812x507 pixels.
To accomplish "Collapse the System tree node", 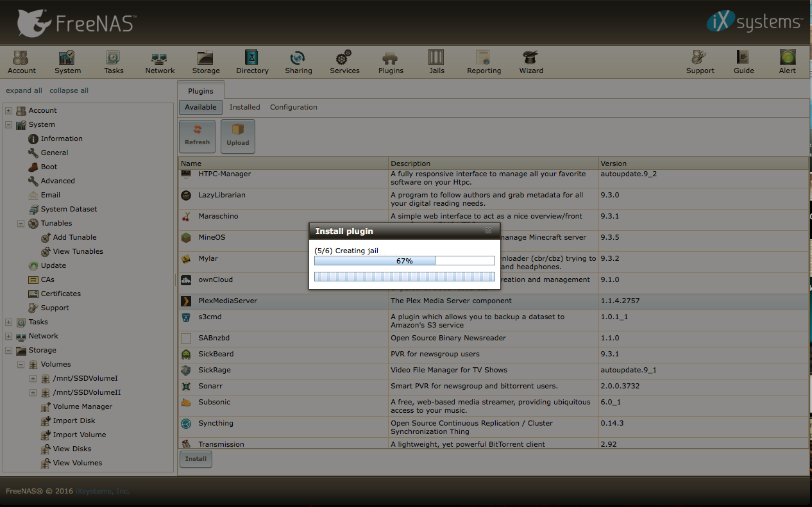I will coord(9,124).
